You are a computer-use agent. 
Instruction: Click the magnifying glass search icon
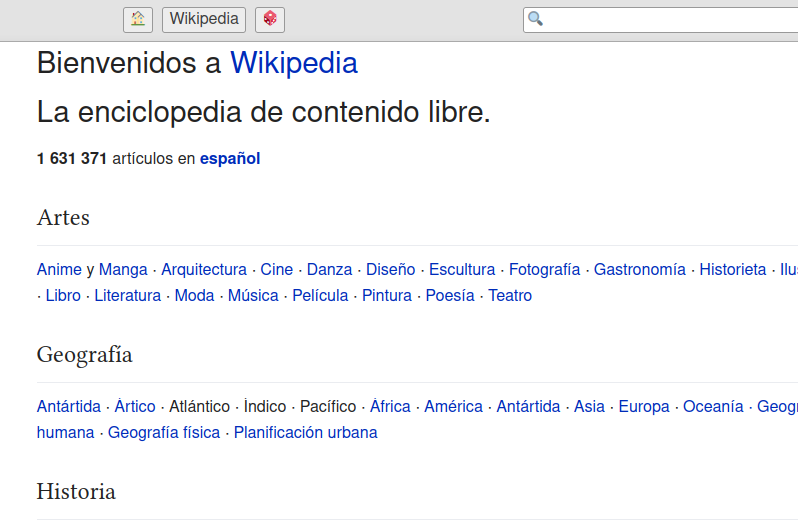click(x=535, y=19)
